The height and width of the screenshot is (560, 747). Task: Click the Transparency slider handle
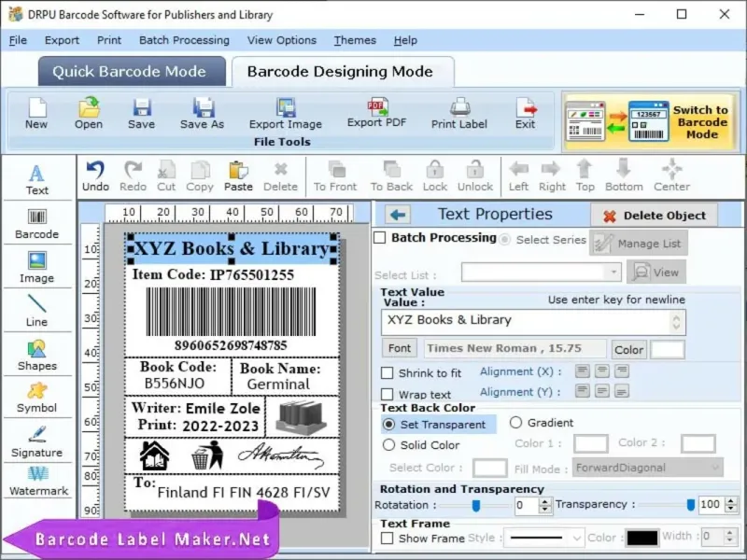(691, 505)
